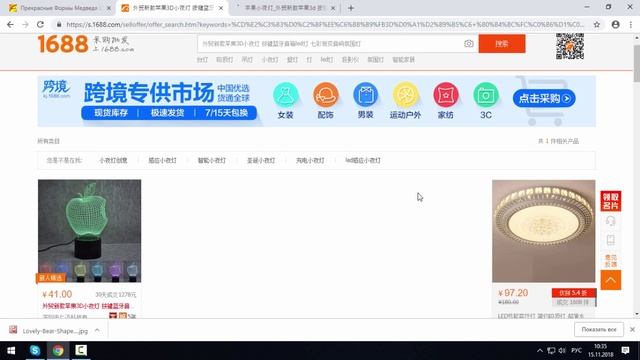Open the Chrome profile avatar icon
Image resolution: width=640 pixels, height=360 pixels.
[x=616, y=24]
